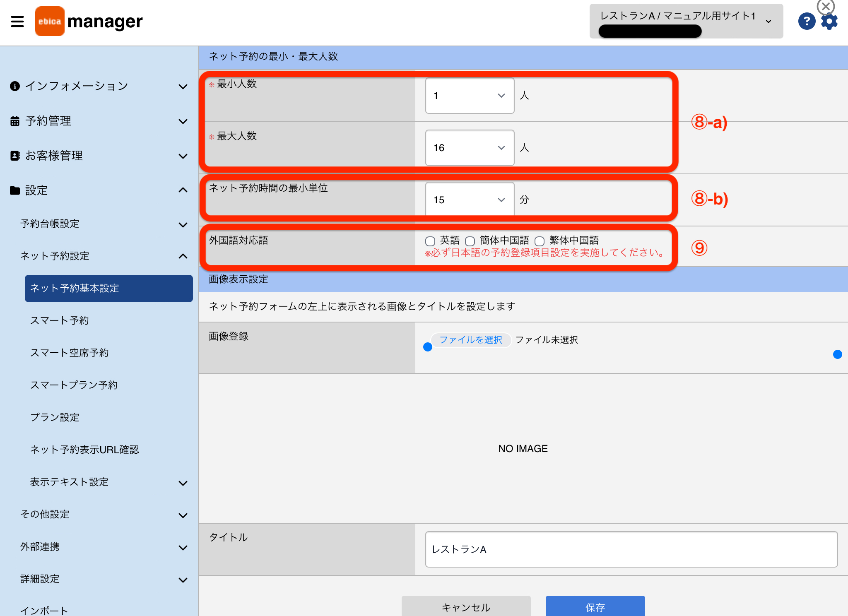Click the 保存 button

pyautogui.click(x=595, y=606)
